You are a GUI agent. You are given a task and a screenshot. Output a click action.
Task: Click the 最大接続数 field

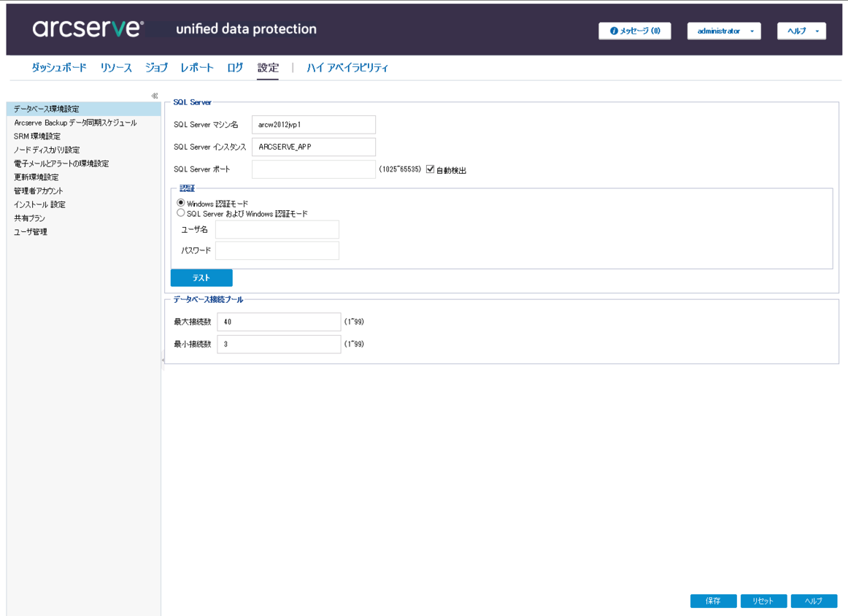(x=279, y=322)
